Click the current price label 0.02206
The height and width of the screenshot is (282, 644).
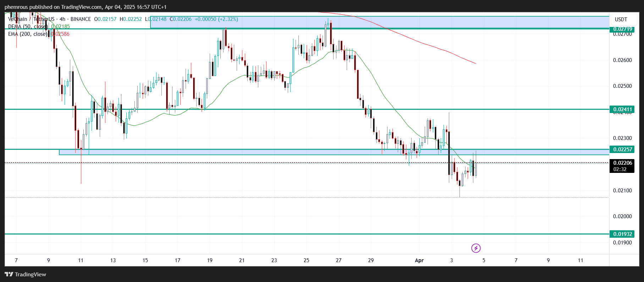pyautogui.click(x=622, y=163)
